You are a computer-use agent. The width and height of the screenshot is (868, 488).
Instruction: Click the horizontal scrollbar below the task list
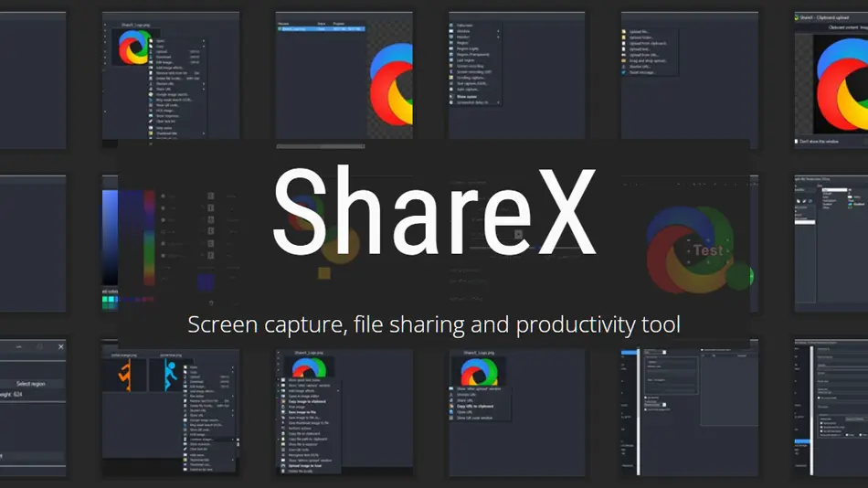click(x=321, y=146)
